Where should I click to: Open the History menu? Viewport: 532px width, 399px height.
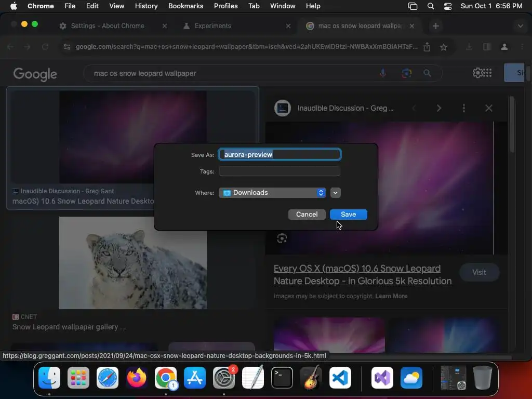click(146, 6)
